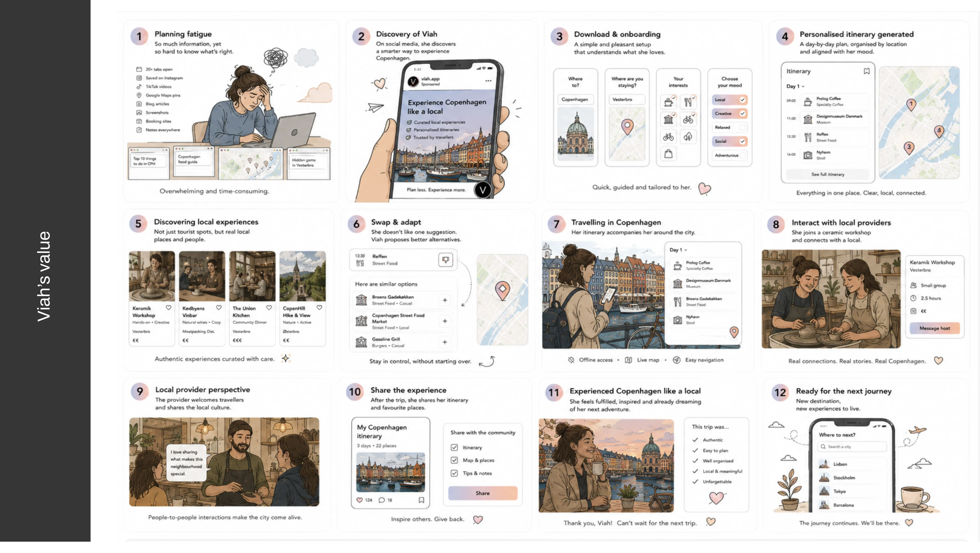The height and width of the screenshot is (553, 980).
Task: Click the Share button
Action: [483, 493]
